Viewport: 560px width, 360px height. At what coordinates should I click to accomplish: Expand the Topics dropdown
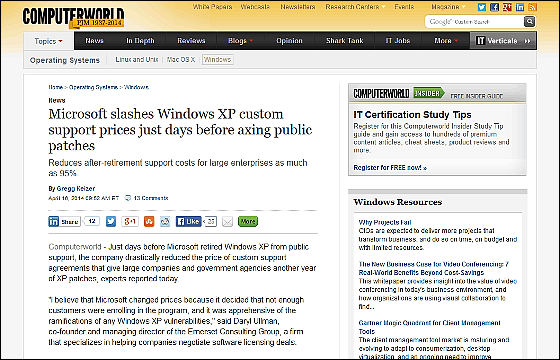(49, 41)
